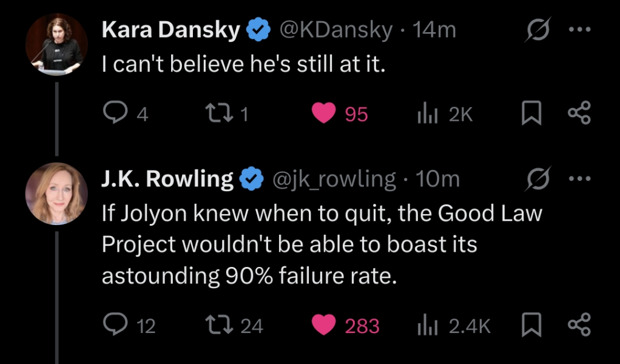Reply to J.K. Rowling's tweet
Screen dimensions: 620x364
point(113,326)
